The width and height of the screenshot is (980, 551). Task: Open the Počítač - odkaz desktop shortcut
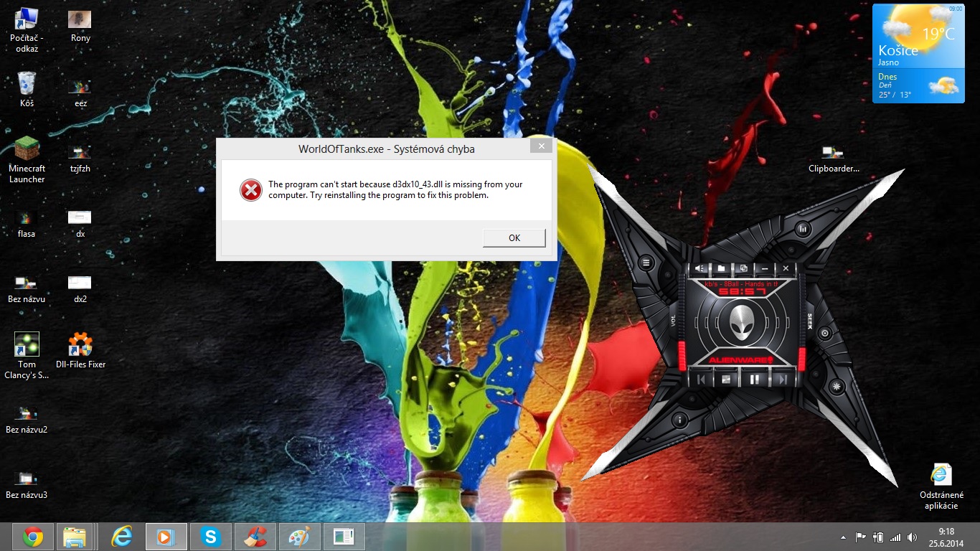(x=27, y=29)
